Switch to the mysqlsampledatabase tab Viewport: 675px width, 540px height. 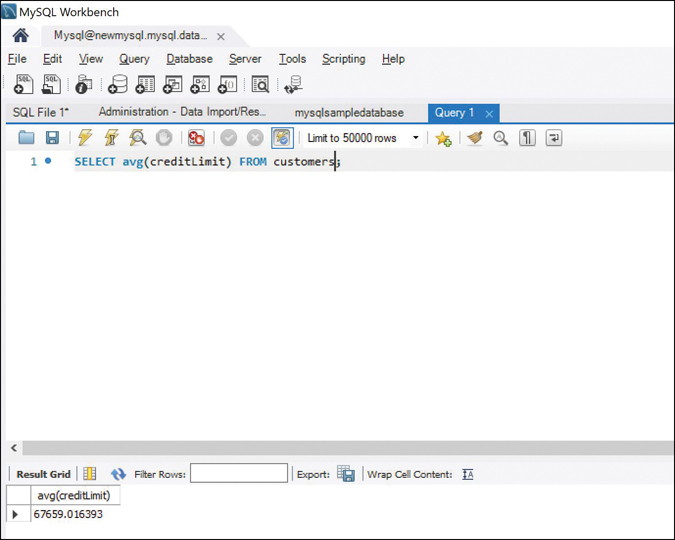(x=349, y=113)
